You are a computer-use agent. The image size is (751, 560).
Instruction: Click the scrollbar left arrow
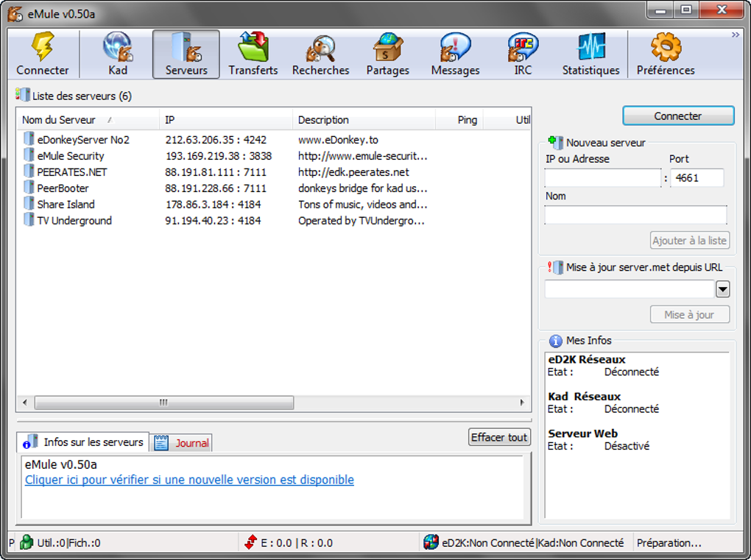coord(25,403)
